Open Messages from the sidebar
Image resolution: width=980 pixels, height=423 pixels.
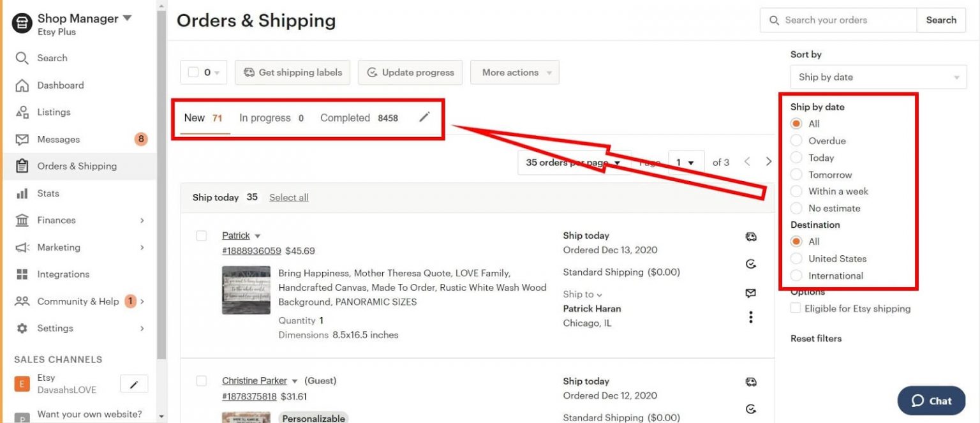57,139
